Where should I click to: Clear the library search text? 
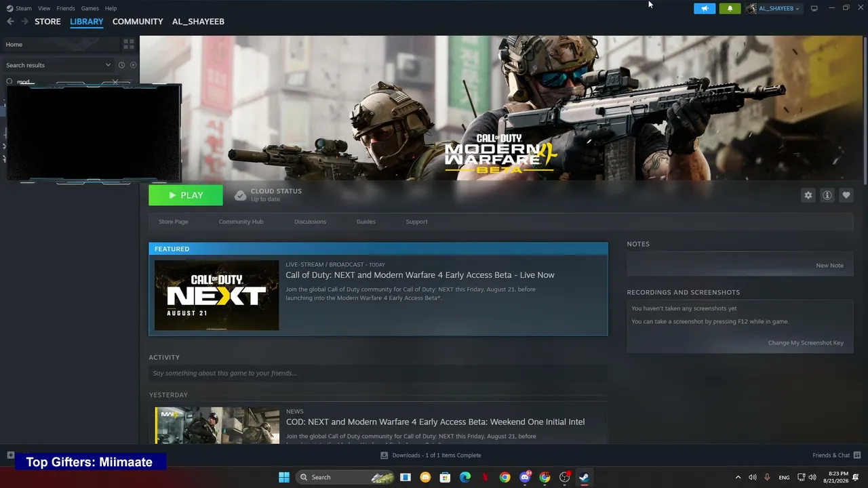click(x=115, y=82)
